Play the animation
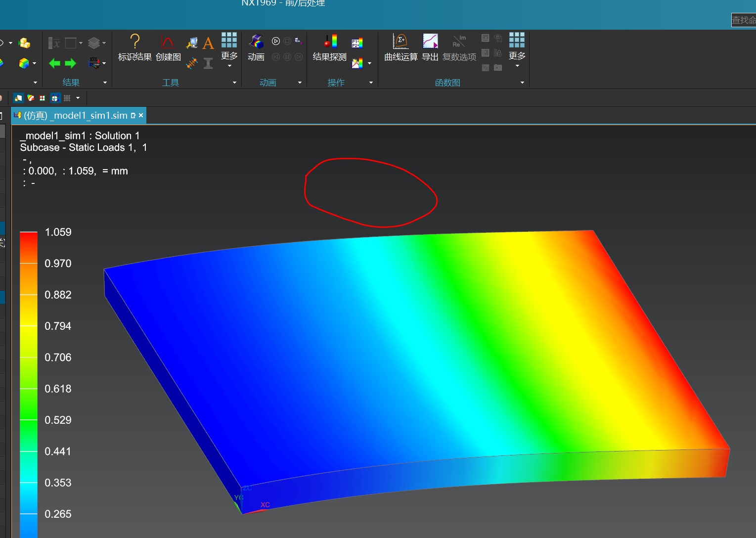 coord(276,41)
